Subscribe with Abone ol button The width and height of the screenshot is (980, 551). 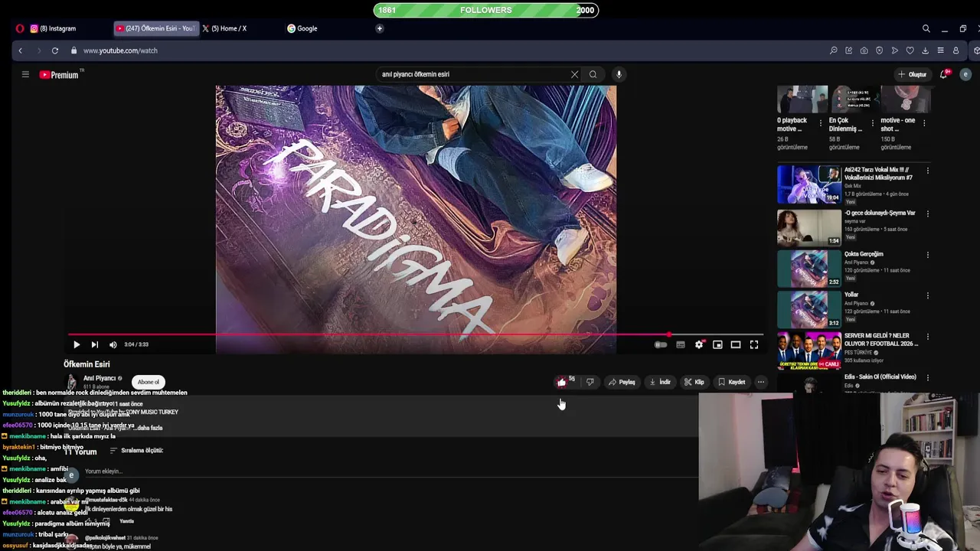point(149,382)
